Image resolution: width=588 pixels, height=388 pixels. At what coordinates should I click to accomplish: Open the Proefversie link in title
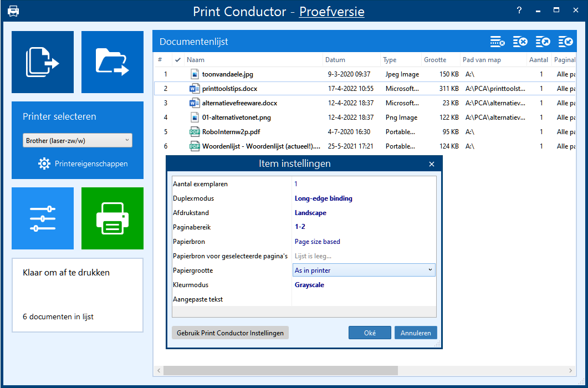pyautogui.click(x=332, y=12)
